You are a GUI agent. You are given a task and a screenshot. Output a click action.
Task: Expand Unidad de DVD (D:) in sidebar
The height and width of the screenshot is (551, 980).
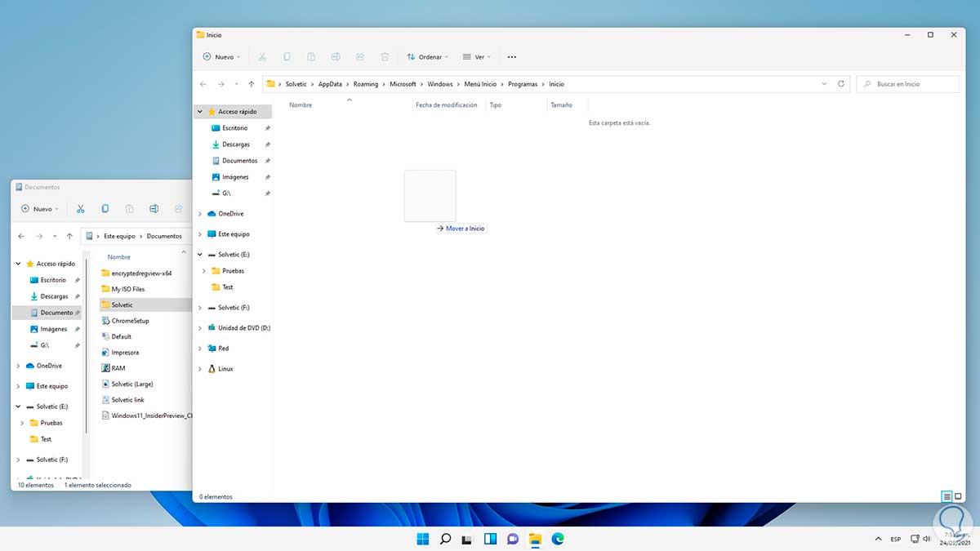click(x=200, y=328)
